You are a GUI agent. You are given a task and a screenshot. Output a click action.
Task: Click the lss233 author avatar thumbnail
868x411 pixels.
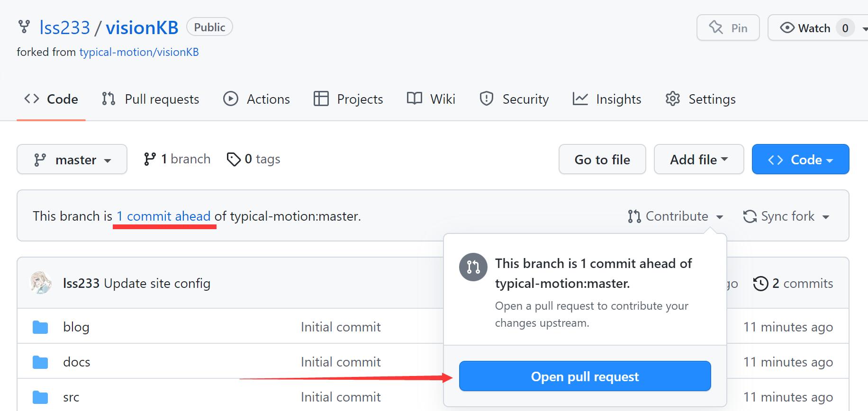[41, 283]
